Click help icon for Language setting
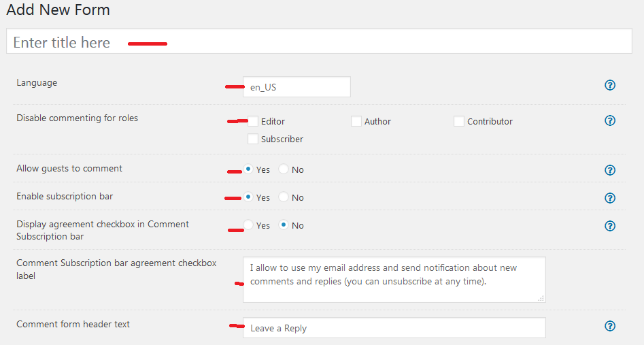The height and width of the screenshot is (345, 644). pyautogui.click(x=610, y=86)
